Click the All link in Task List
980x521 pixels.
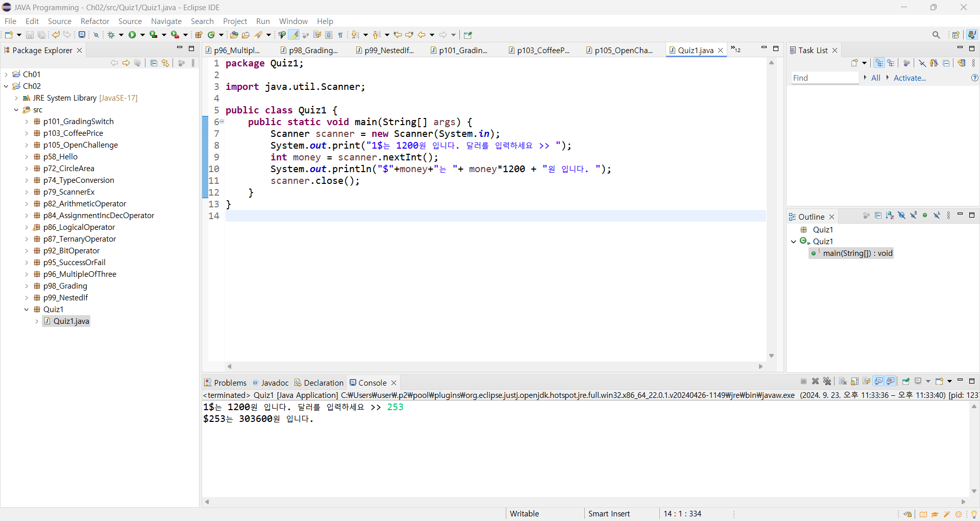876,78
